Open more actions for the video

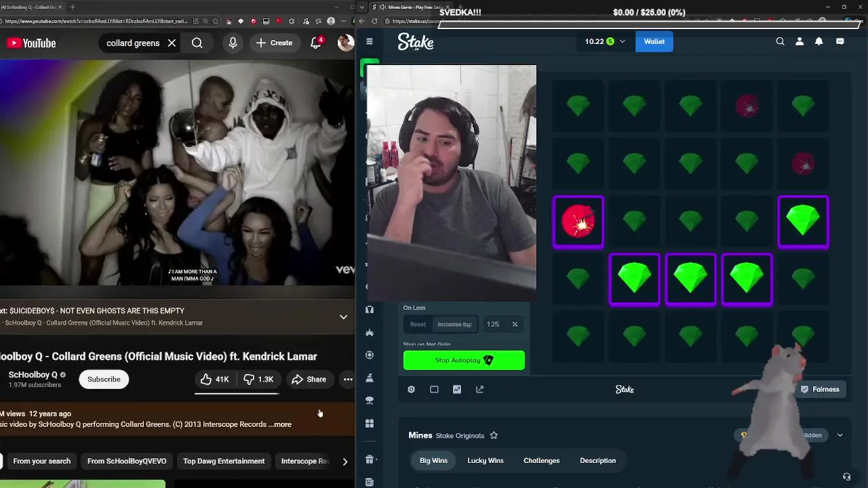pos(348,379)
